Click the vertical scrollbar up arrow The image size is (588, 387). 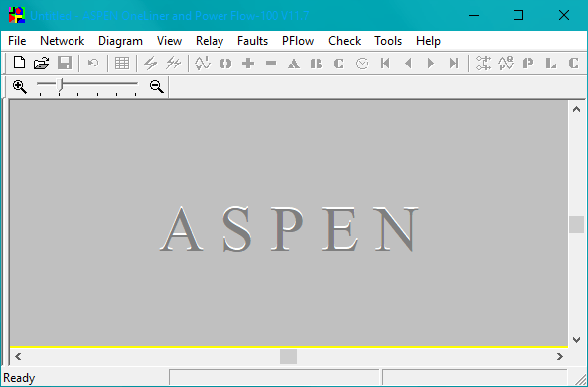576,109
